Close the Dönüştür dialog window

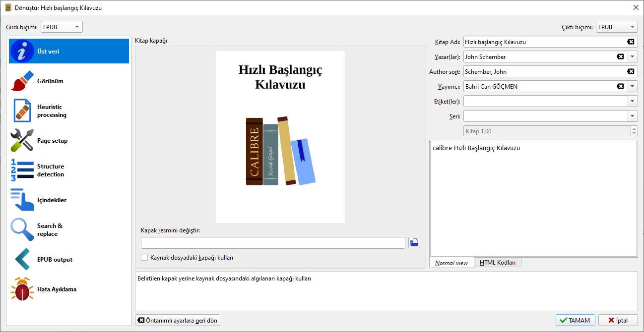pyautogui.click(x=636, y=7)
